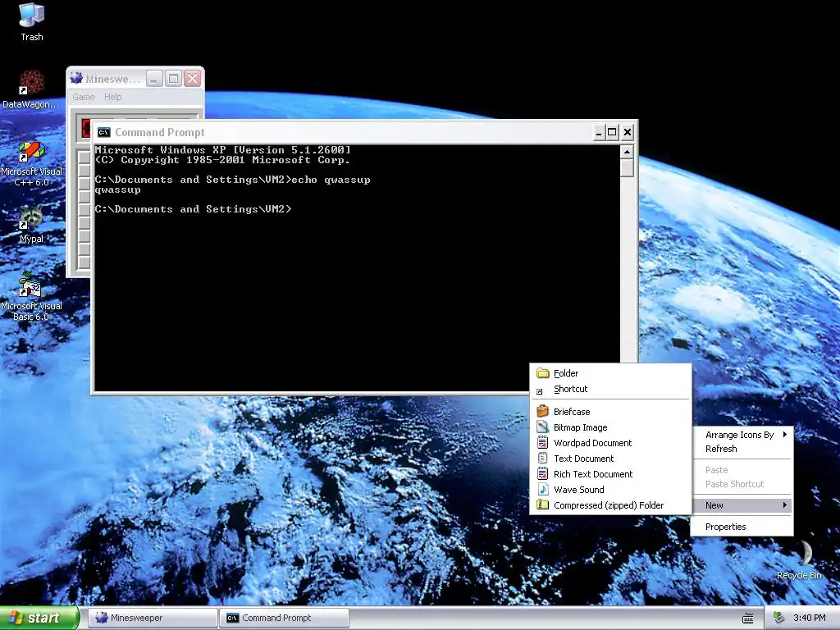Select the Mypal browser shortcut

[x=32, y=223]
